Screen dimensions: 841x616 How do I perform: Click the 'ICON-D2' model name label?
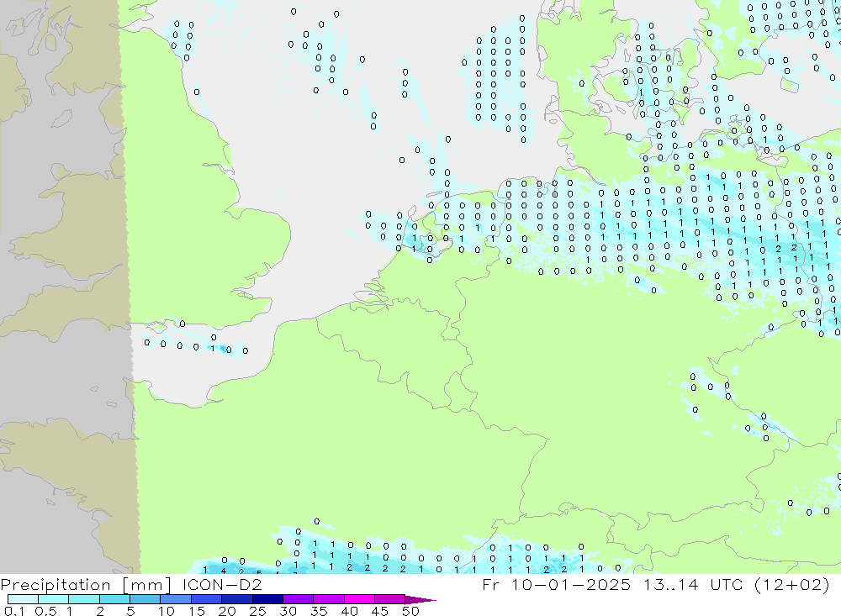tap(222, 584)
